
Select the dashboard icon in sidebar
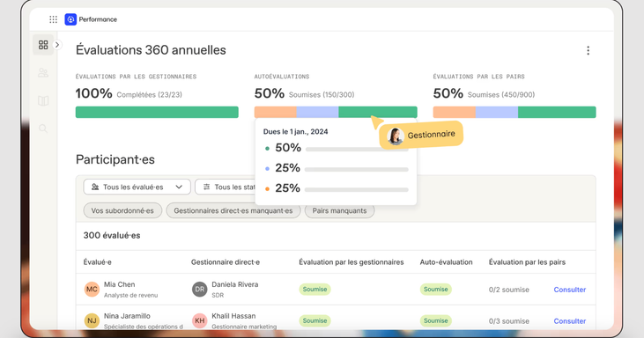[43, 45]
